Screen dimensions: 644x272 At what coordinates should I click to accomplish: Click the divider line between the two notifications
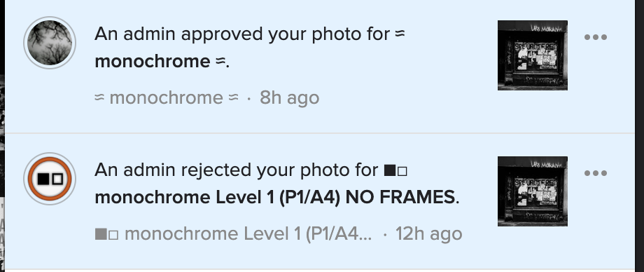319,133
